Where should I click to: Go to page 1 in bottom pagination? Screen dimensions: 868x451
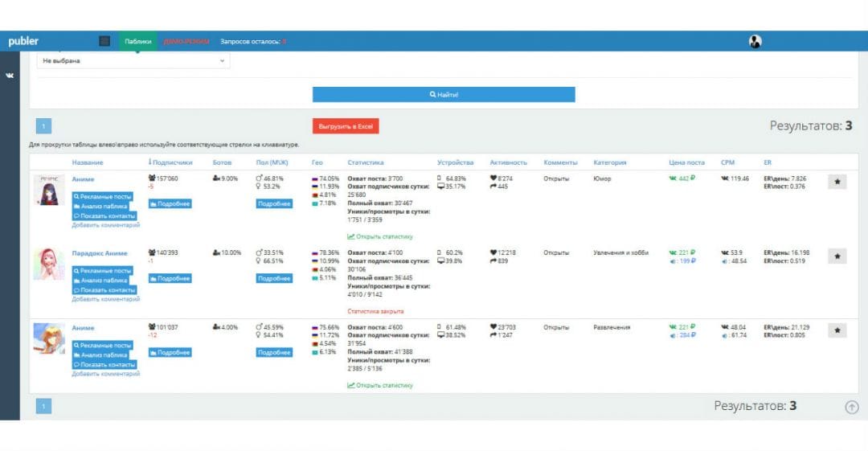click(43, 406)
